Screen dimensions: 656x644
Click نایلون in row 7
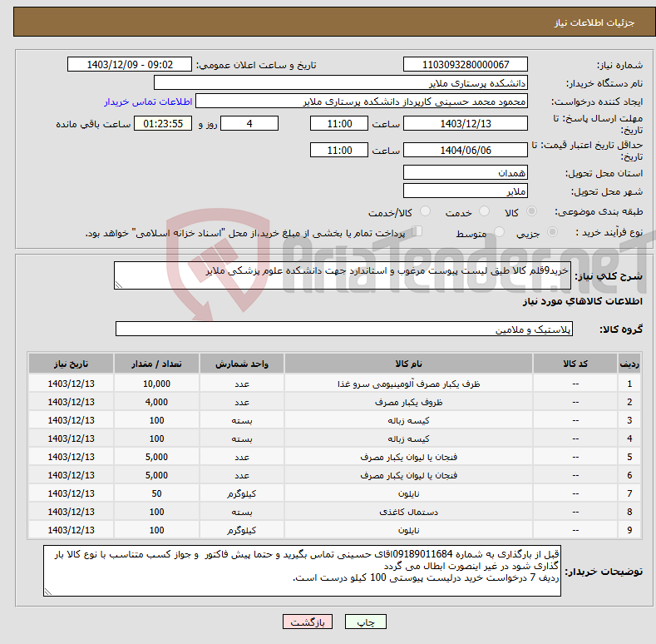point(408,493)
